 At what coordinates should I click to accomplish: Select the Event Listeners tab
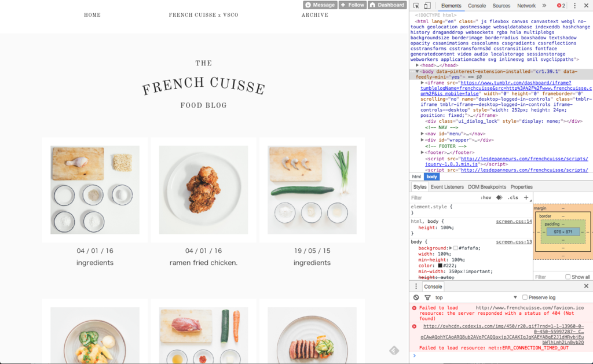coord(447,187)
